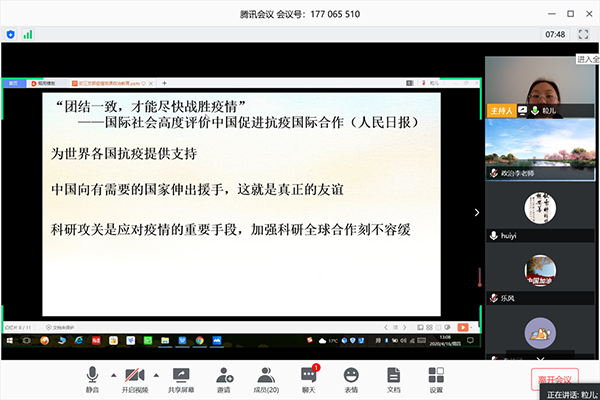Open Windows Start menu in shared screen
600x400 pixels.
(x=10, y=340)
